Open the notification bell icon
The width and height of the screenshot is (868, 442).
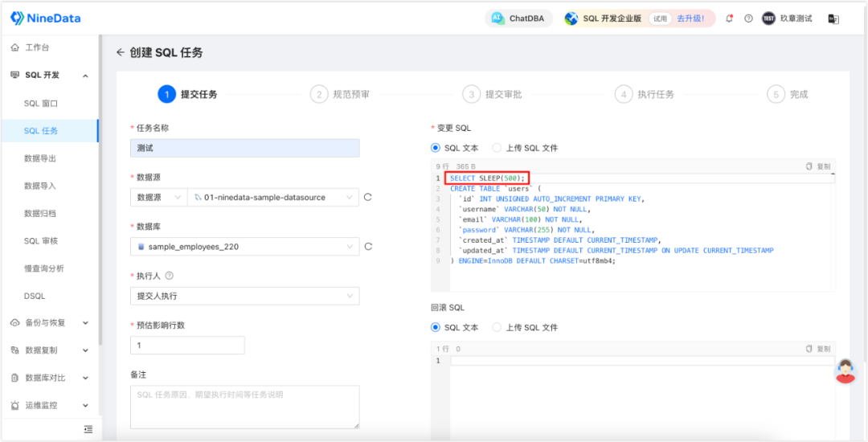pyautogui.click(x=729, y=18)
